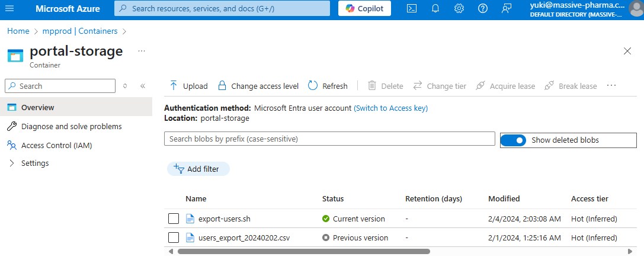The height and width of the screenshot is (276, 644).
Task: Click the Switch to Access key link
Action: point(390,108)
